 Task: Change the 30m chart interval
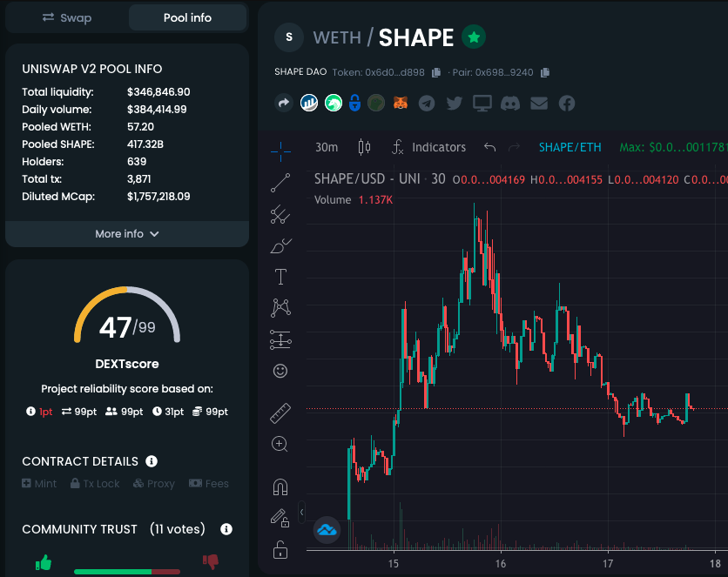tap(327, 147)
